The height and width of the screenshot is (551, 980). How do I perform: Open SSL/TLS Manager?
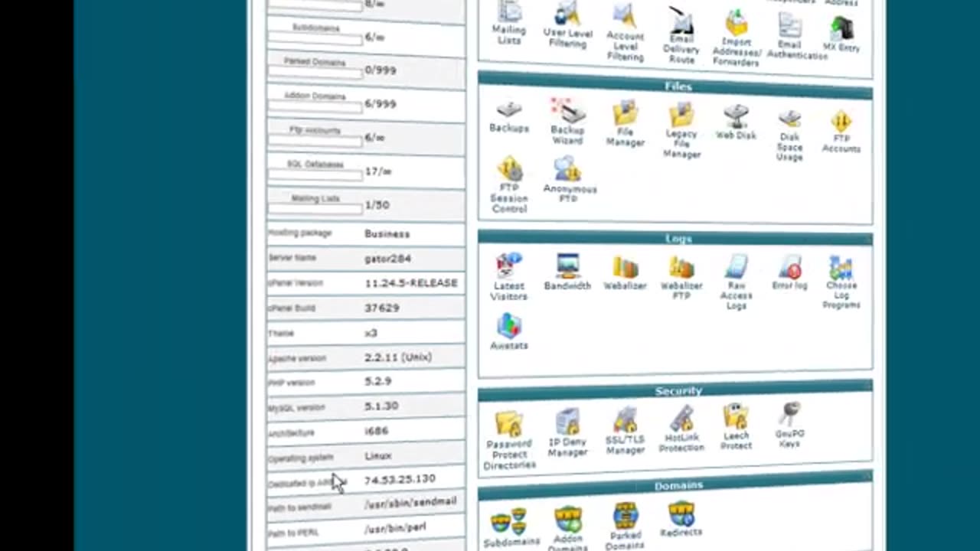tap(625, 431)
